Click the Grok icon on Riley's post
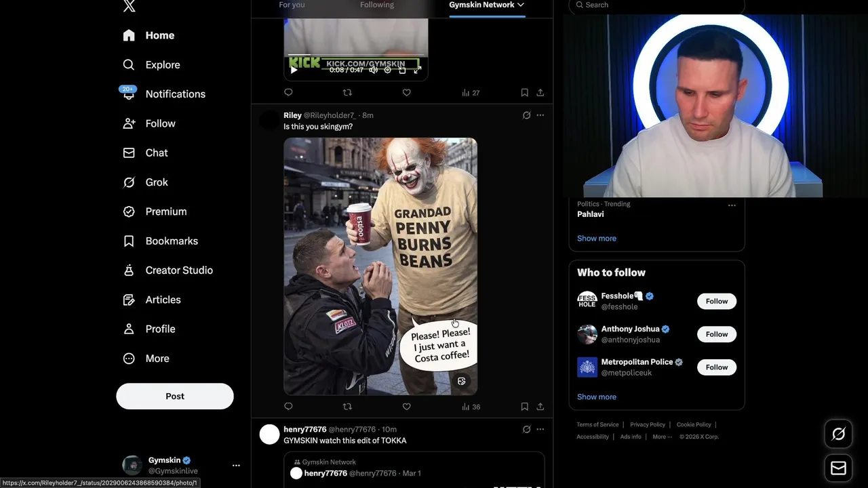Image resolution: width=868 pixels, height=488 pixels. tap(526, 115)
